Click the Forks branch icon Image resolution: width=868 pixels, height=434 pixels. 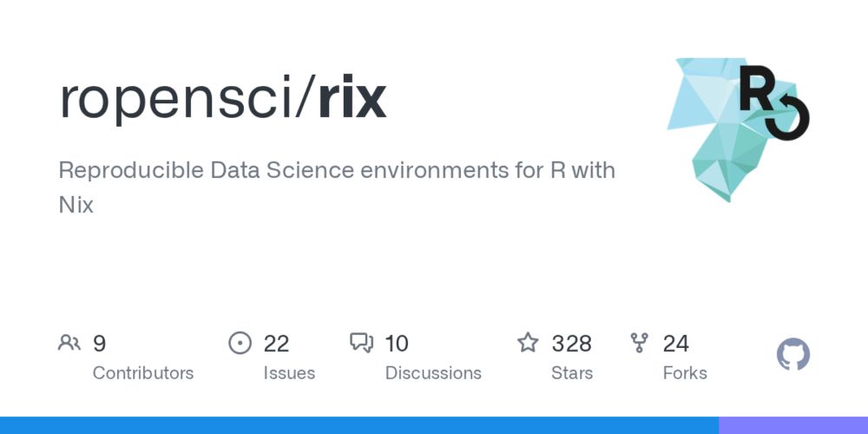click(x=639, y=343)
